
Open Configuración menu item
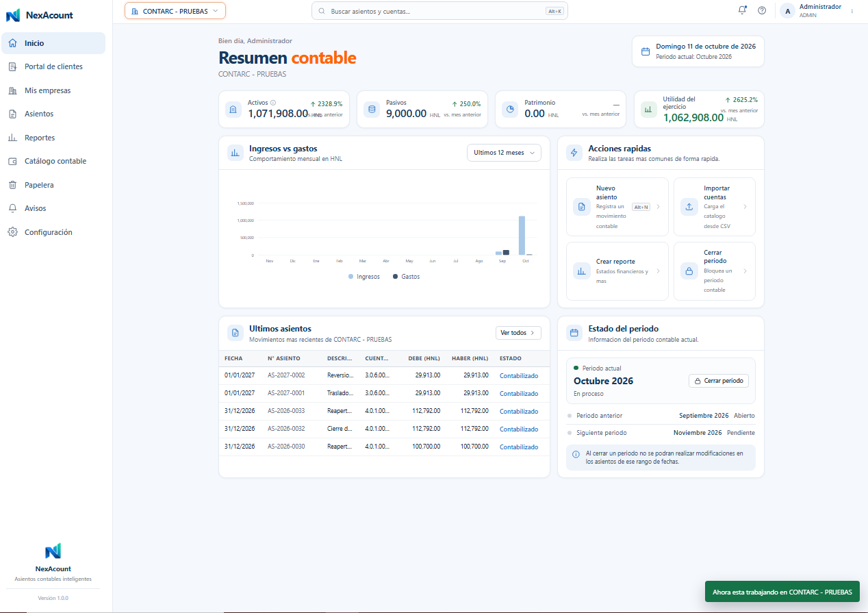pos(53,232)
